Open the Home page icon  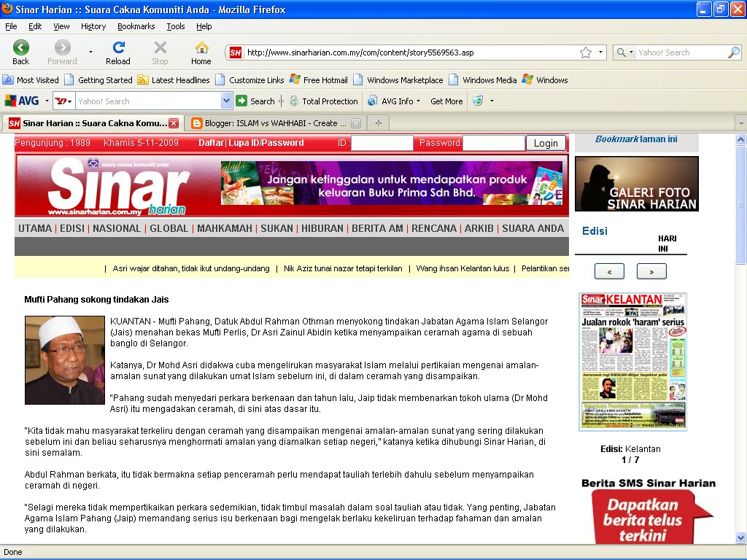point(201,52)
